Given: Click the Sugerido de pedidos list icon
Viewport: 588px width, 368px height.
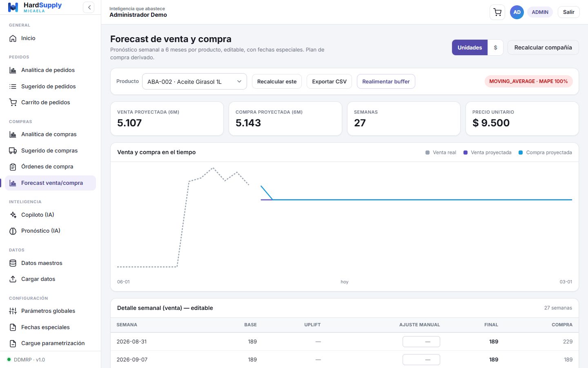Looking at the screenshot, I should click(x=13, y=87).
